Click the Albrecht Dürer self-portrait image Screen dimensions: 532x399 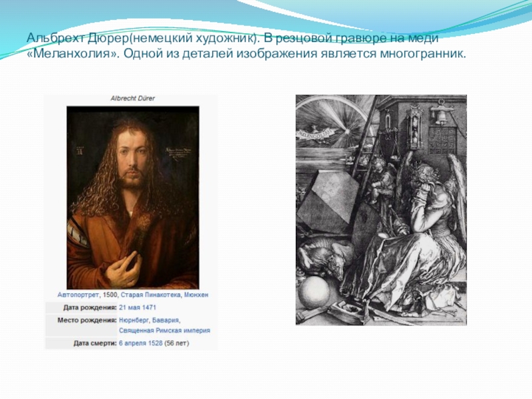coord(132,198)
